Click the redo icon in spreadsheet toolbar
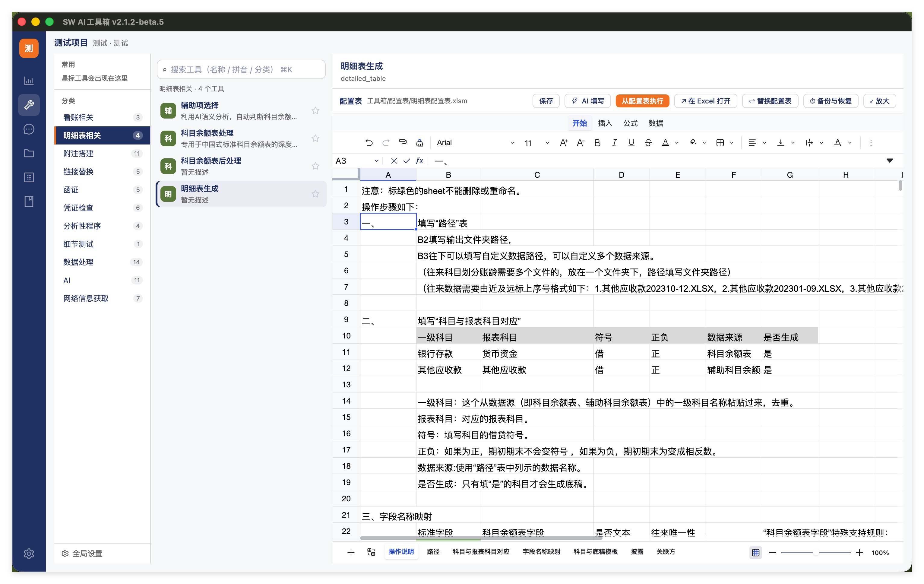The height and width of the screenshot is (584, 924). [x=386, y=143]
